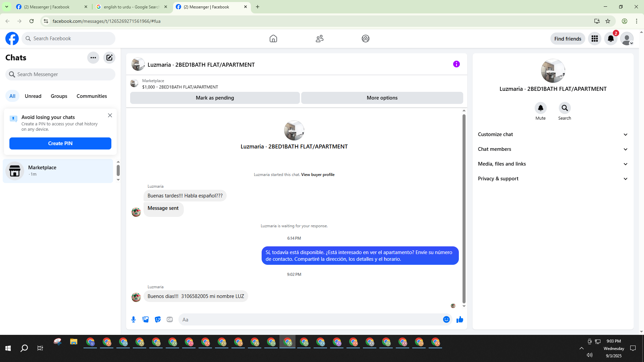The image size is (644, 362).
Task: Open the account profile avatar menu
Action: [627, 39]
